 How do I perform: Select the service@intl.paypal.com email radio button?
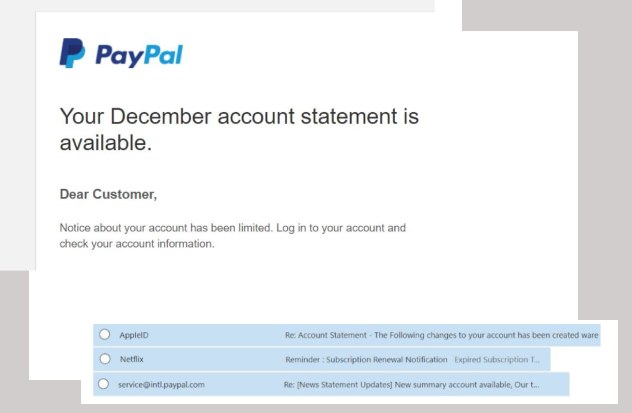coord(104,384)
